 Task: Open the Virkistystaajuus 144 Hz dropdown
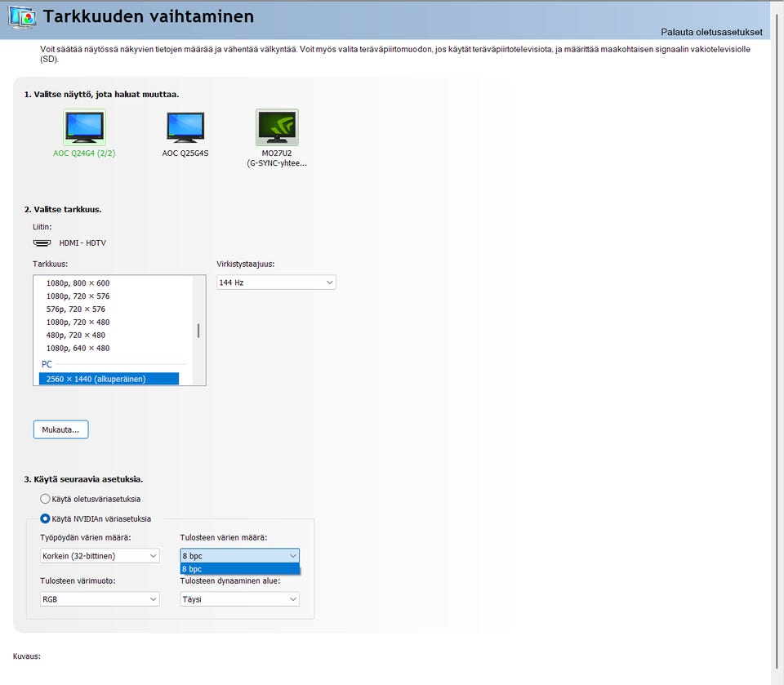tap(276, 282)
